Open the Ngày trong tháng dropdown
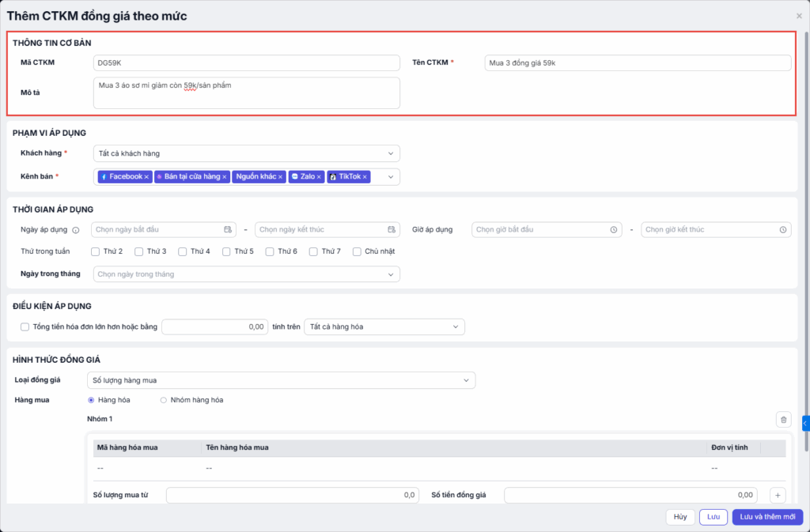The width and height of the screenshot is (810, 532). pyautogui.click(x=246, y=274)
